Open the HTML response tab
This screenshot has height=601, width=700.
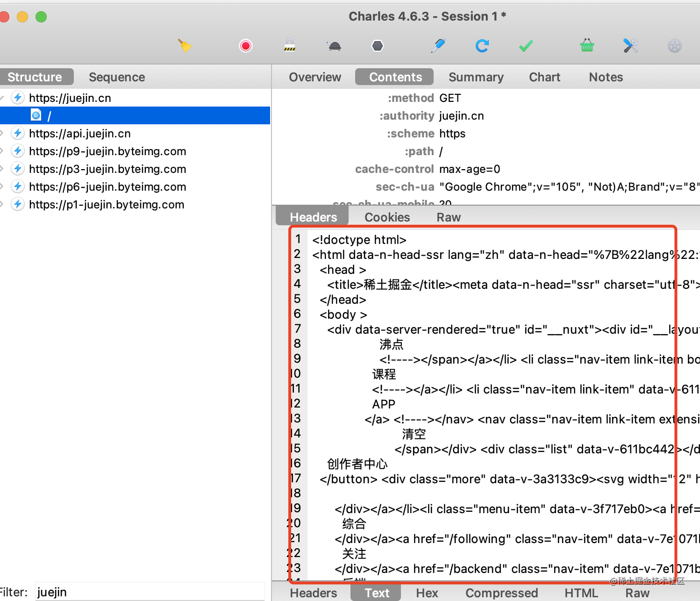(x=581, y=593)
